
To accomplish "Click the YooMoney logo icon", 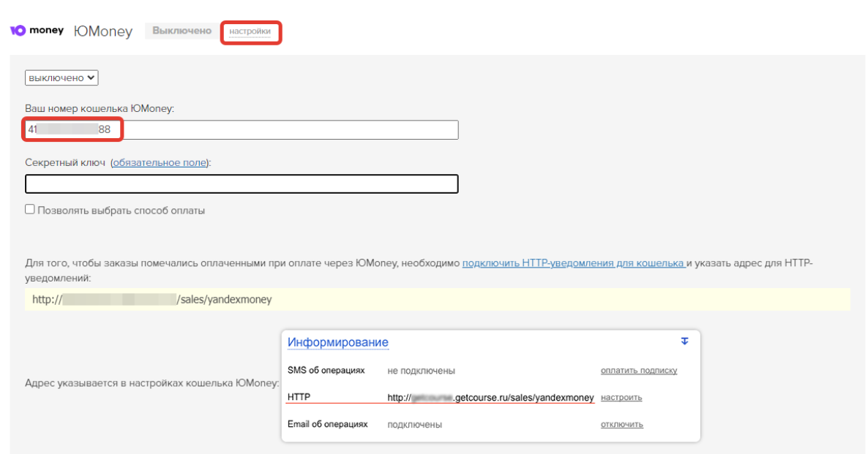I will click(x=37, y=31).
